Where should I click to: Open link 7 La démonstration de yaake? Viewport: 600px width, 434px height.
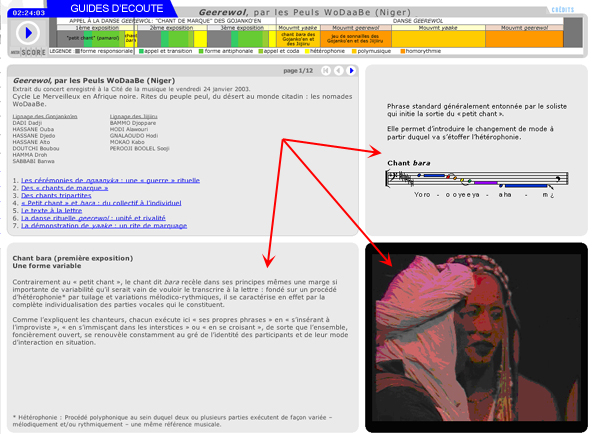(104, 226)
